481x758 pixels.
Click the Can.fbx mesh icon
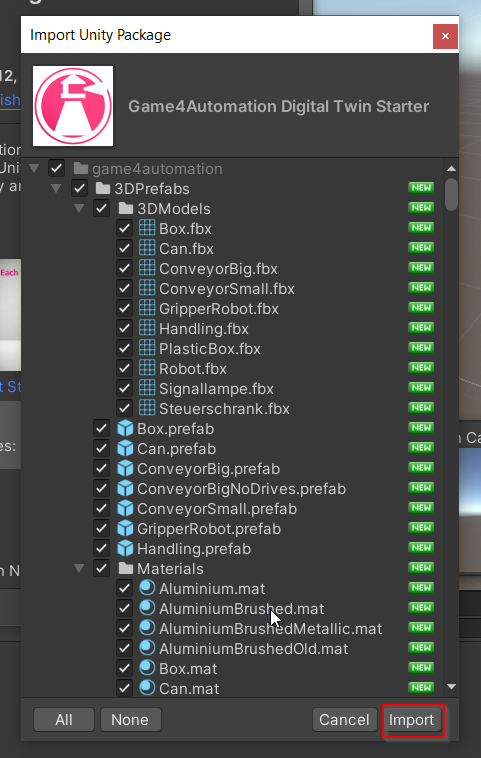tap(147, 248)
